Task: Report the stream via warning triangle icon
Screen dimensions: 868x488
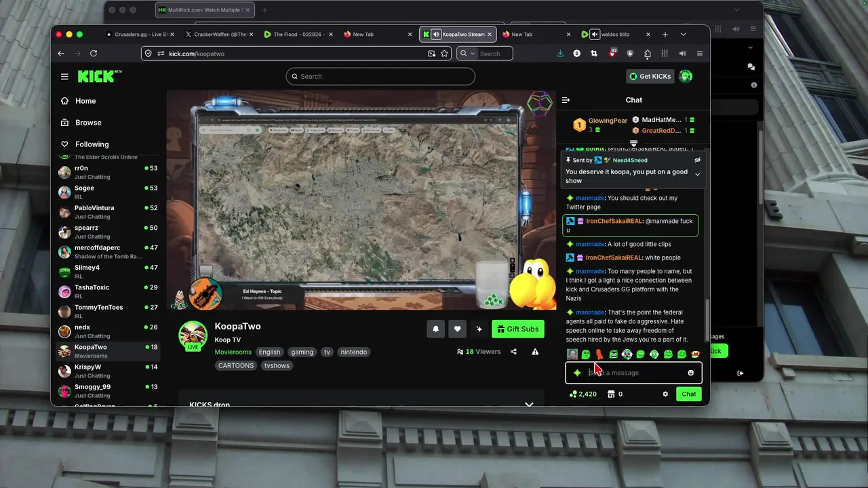Action: [x=535, y=352]
